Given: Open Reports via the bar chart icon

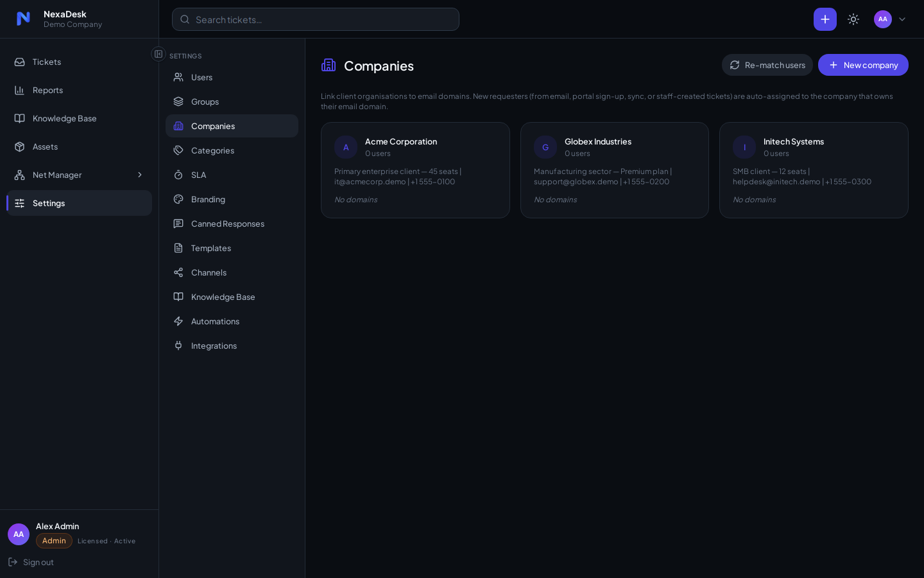Looking at the screenshot, I should [20, 90].
